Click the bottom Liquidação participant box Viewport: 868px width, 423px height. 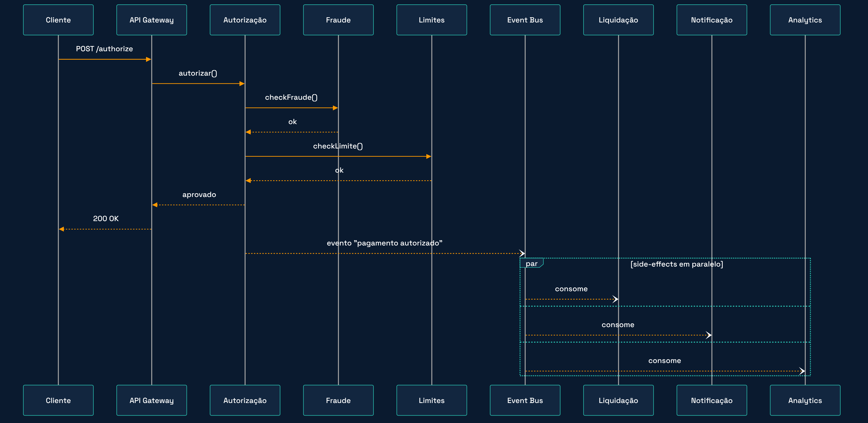pos(618,400)
